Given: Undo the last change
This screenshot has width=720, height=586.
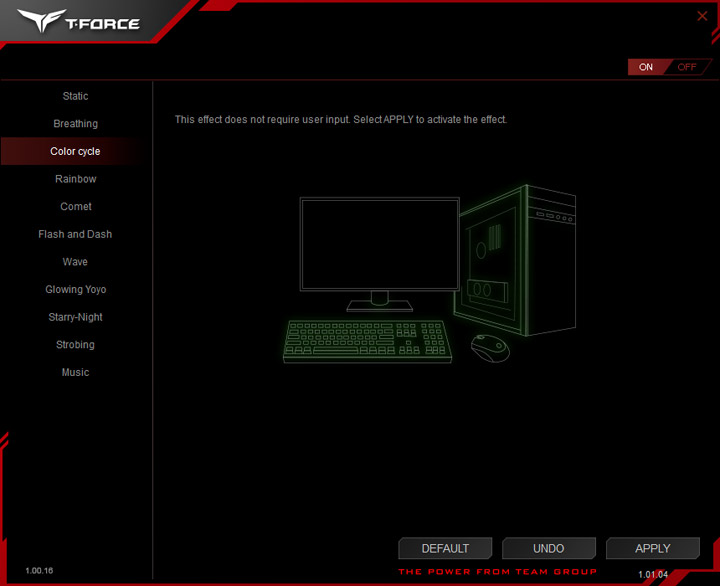Looking at the screenshot, I should click(x=549, y=548).
